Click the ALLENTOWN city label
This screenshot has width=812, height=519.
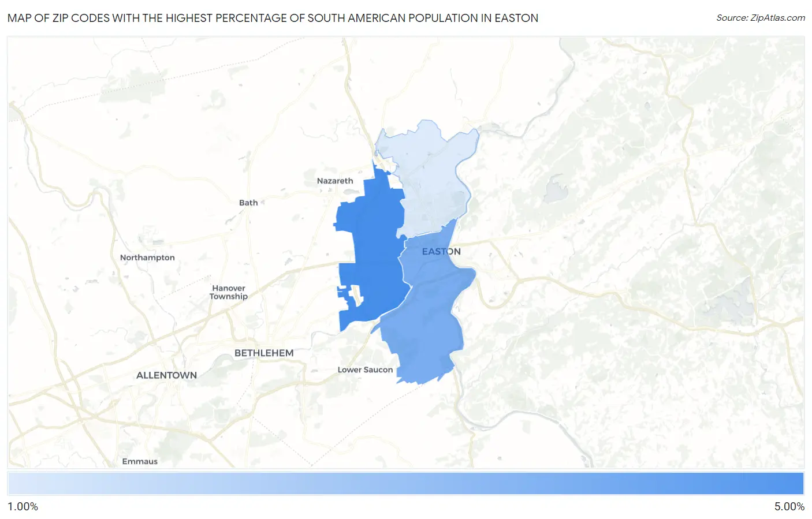pyautogui.click(x=166, y=375)
